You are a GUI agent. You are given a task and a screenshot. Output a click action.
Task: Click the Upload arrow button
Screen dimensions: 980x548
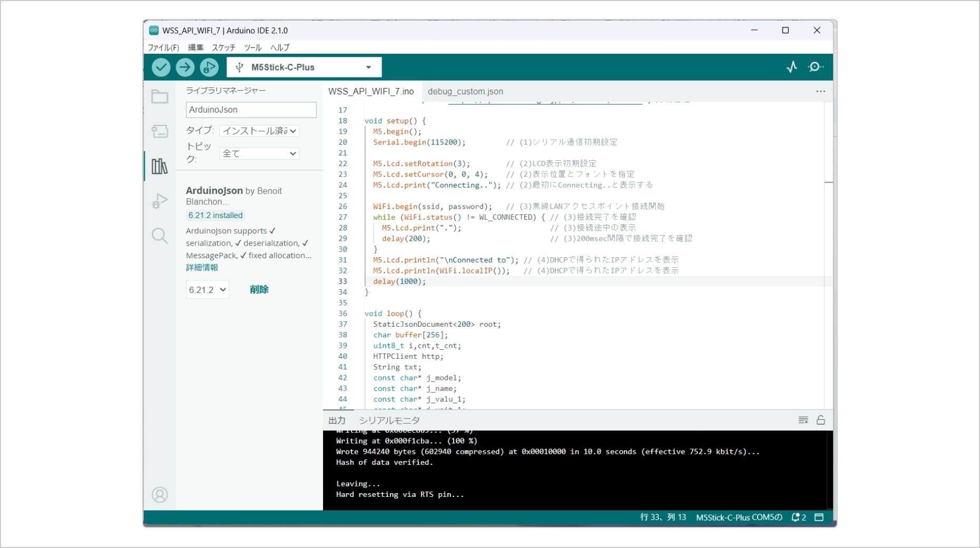click(x=185, y=67)
